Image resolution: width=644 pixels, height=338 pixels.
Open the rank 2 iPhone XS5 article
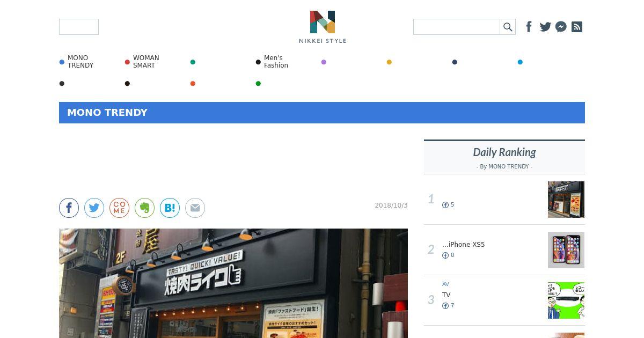pyautogui.click(x=463, y=245)
